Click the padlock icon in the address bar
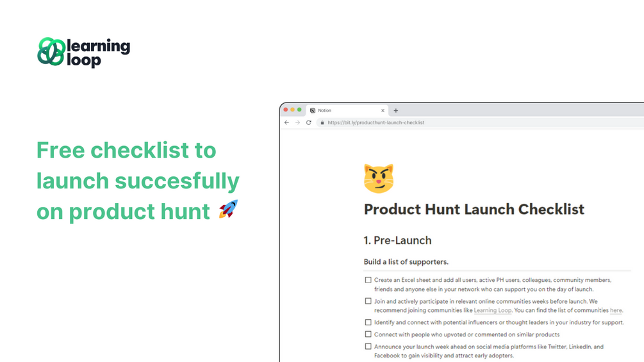 [x=322, y=123]
